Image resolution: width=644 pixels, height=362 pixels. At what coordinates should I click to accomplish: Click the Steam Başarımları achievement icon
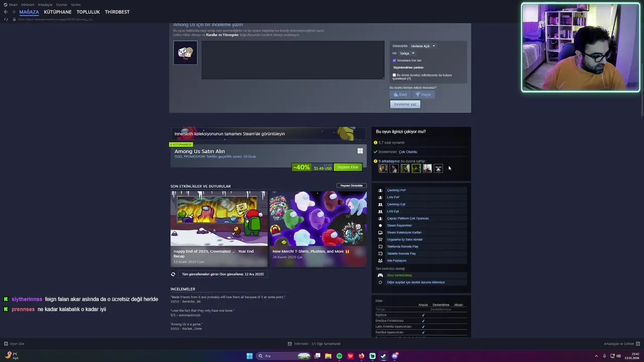pyautogui.click(x=380, y=226)
